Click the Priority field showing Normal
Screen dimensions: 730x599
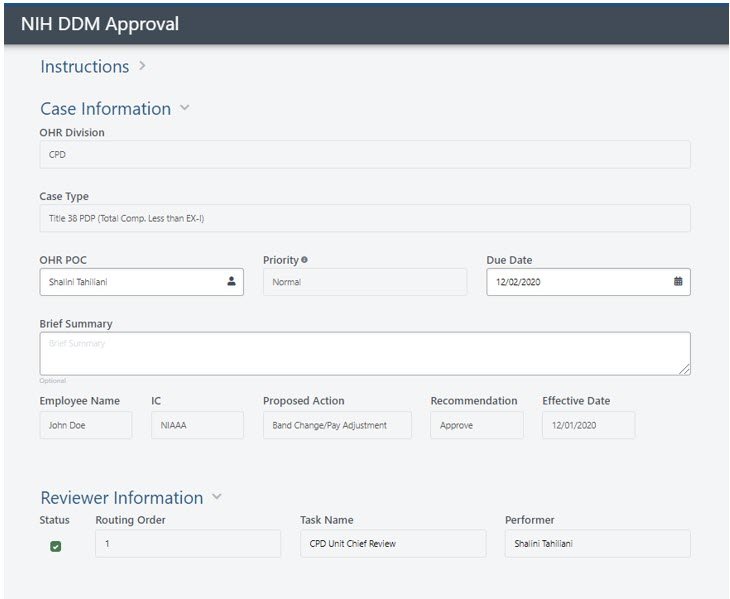[x=365, y=282]
